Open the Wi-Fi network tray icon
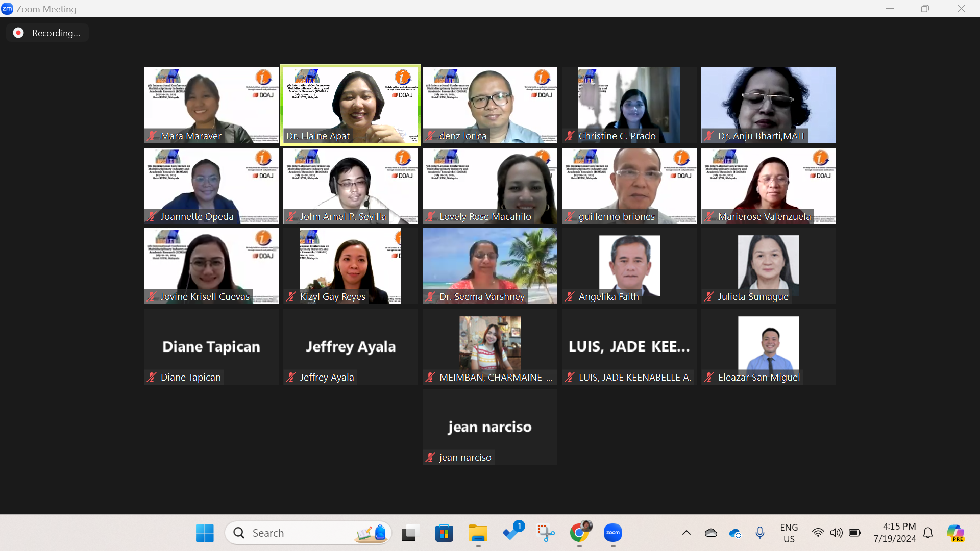 [x=818, y=533]
